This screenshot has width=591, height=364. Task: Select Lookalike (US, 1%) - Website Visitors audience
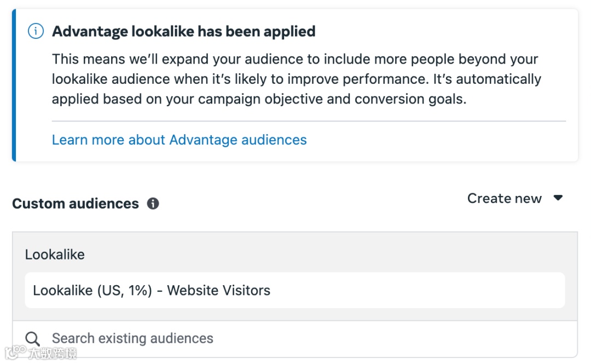click(152, 290)
